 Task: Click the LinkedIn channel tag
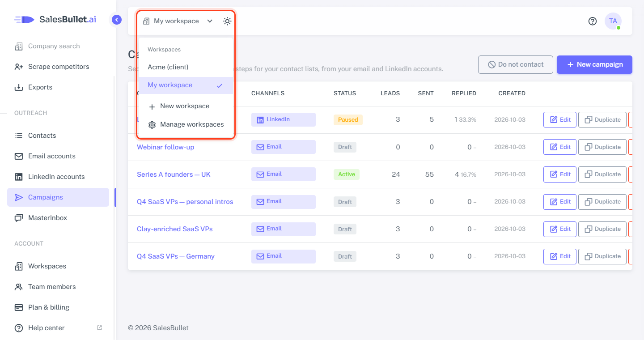tap(284, 119)
